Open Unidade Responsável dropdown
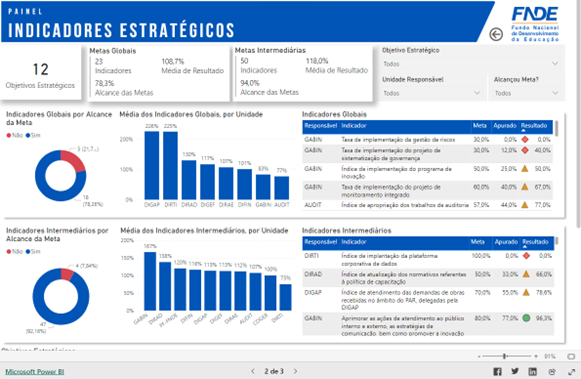This screenshot has height=379, width=581. 432,93
